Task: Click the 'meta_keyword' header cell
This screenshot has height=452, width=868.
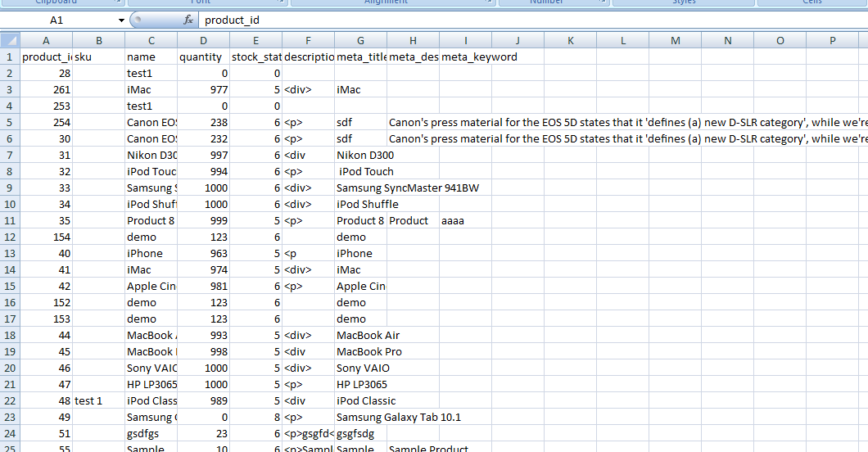Action: pos(466,57)
